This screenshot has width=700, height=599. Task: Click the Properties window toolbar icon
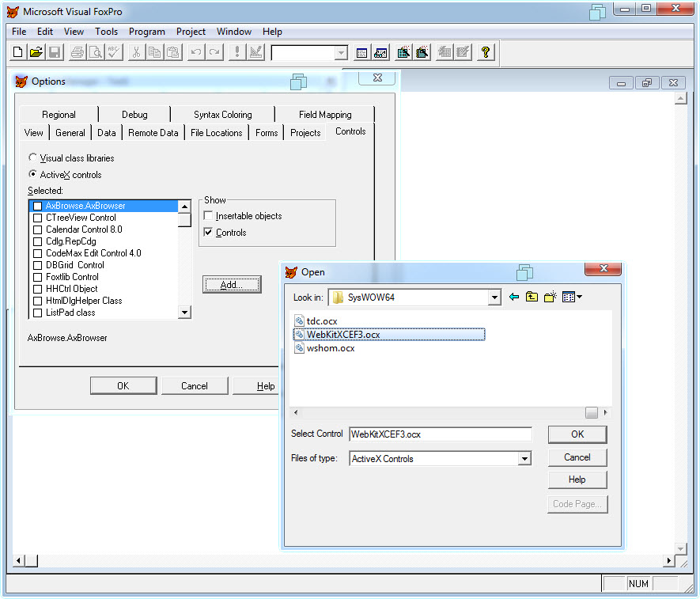(x=403, y=53)
